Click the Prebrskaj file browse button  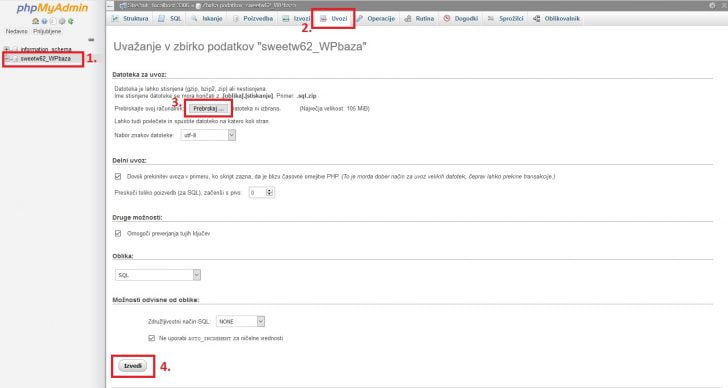pos(208,109)
